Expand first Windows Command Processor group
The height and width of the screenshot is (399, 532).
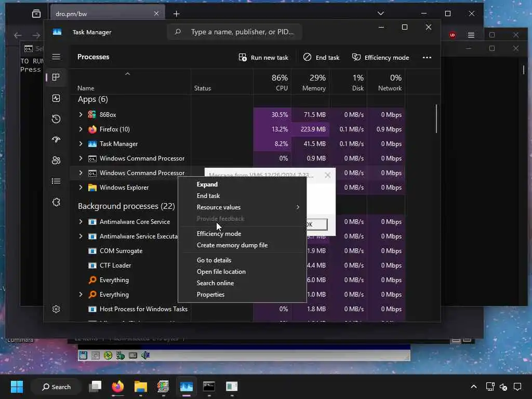coord(81,158)
